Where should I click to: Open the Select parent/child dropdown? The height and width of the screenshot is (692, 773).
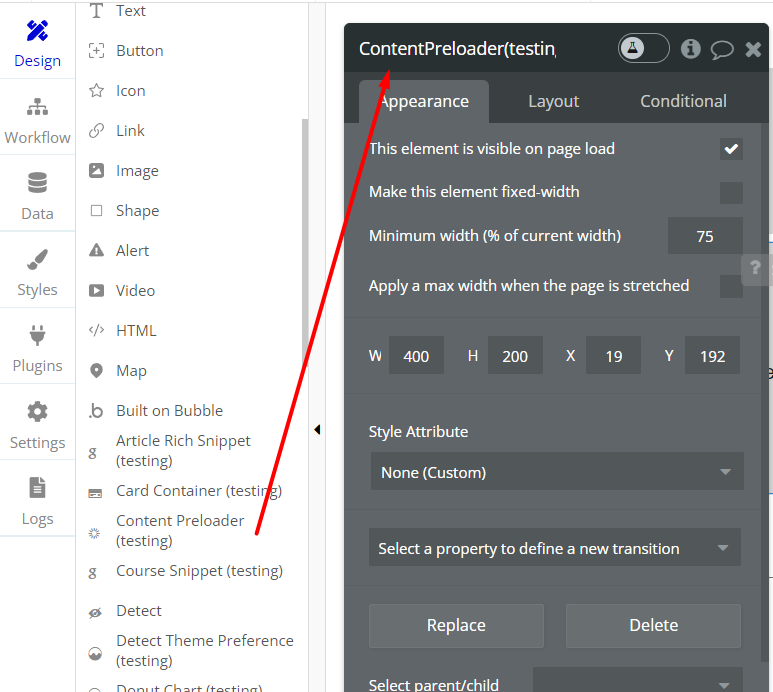click(x=637, y=684)
